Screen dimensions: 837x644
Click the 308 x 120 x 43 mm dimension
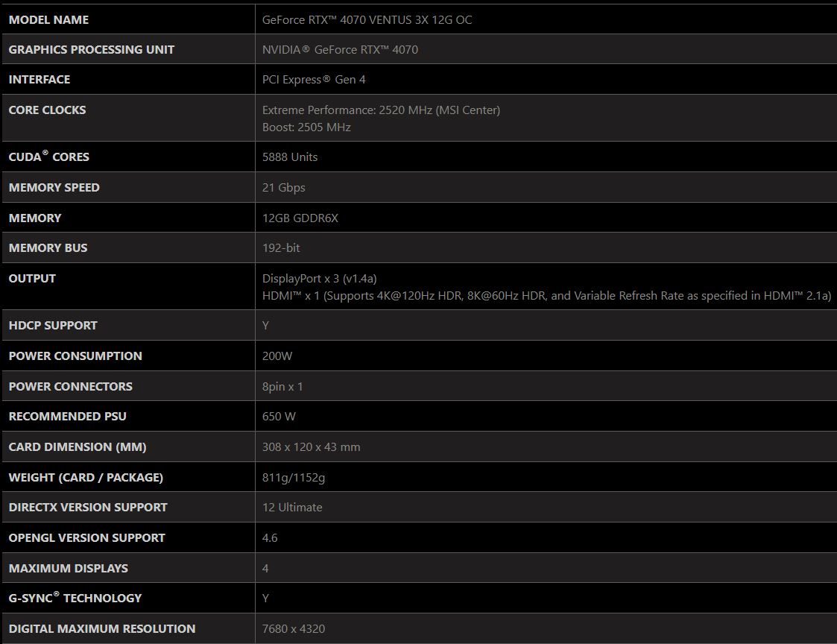pyautogui.click(x=312, y=447)
